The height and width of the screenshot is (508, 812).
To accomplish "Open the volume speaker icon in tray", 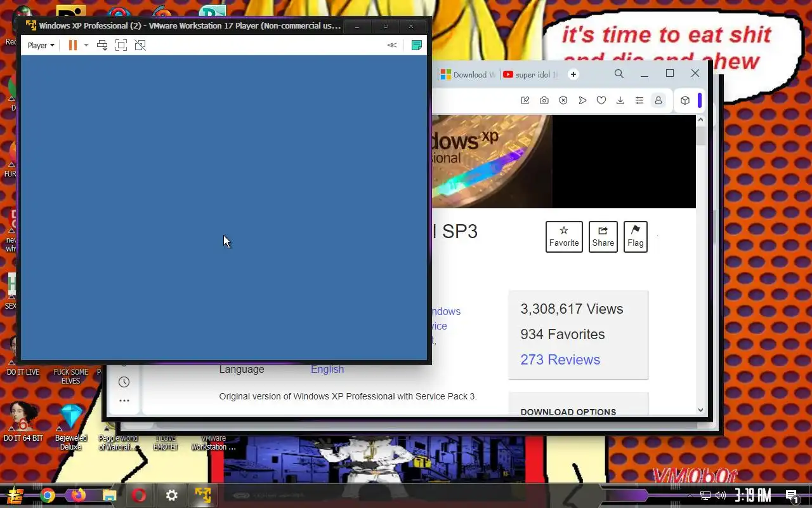I will pyautogui.click(x=721, y=495).
